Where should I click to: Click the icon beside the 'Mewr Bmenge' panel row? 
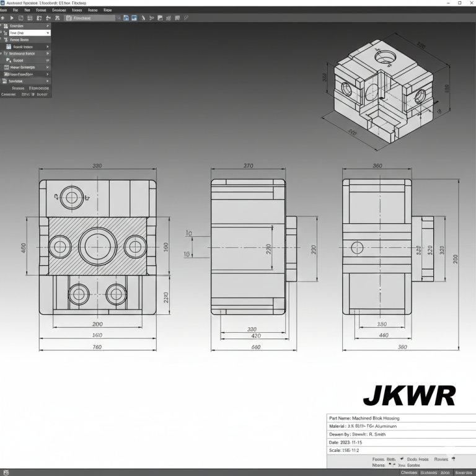pyautogui.click(x=7, y=67)
